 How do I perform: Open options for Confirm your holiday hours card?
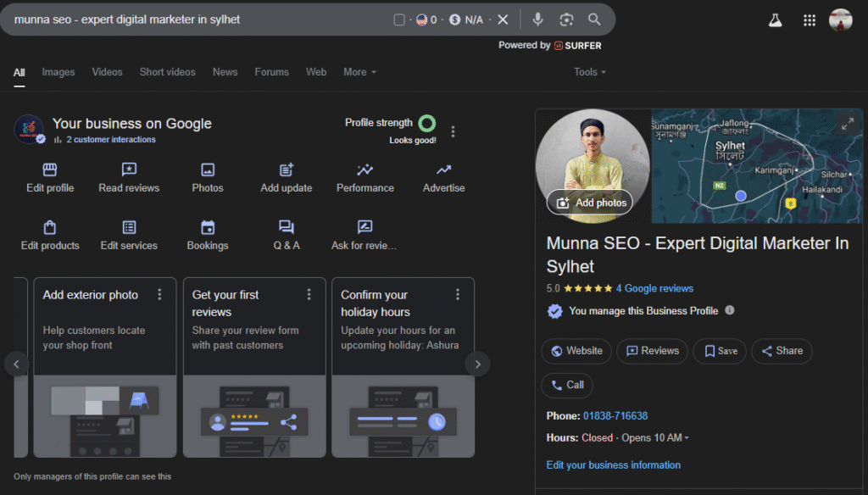tap(458, 295)
